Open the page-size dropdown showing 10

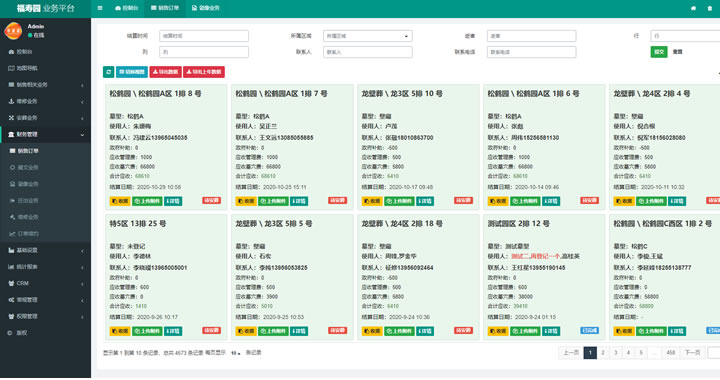235,353
